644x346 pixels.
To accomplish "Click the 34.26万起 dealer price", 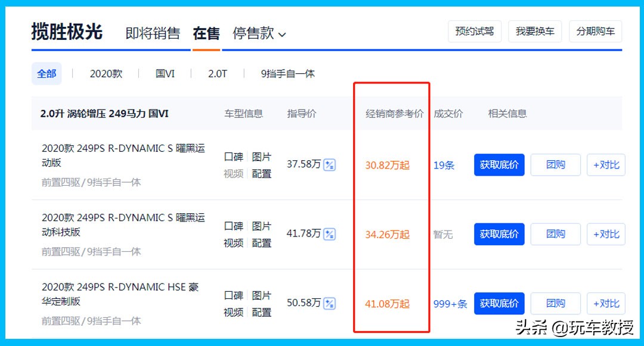I will 388,235.
